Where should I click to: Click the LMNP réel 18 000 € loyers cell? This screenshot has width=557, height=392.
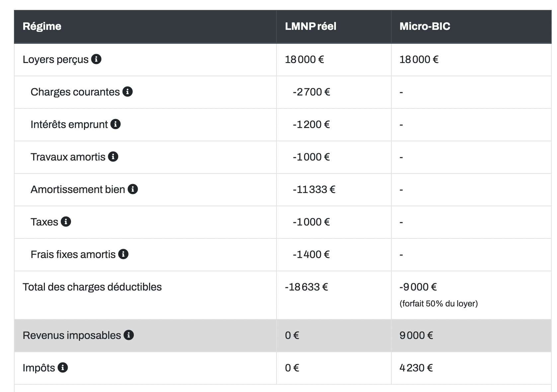(304, 59)
